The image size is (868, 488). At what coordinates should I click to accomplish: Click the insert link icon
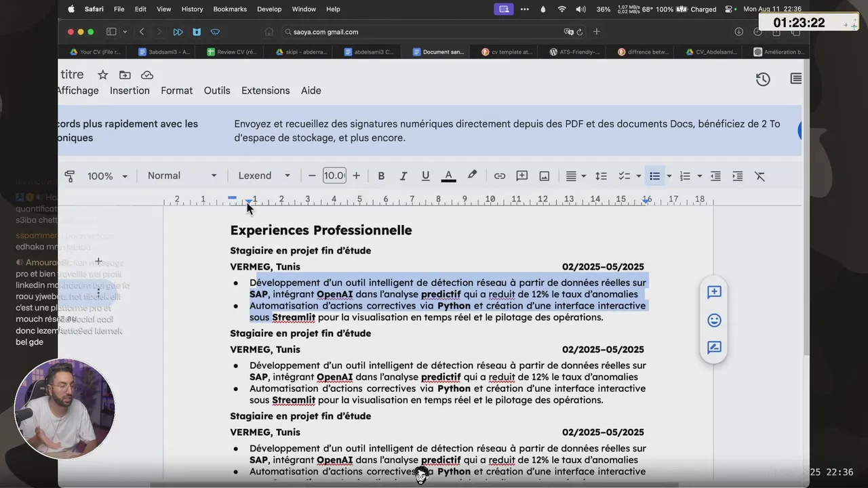pyautogui.click(x=500, y=176)
